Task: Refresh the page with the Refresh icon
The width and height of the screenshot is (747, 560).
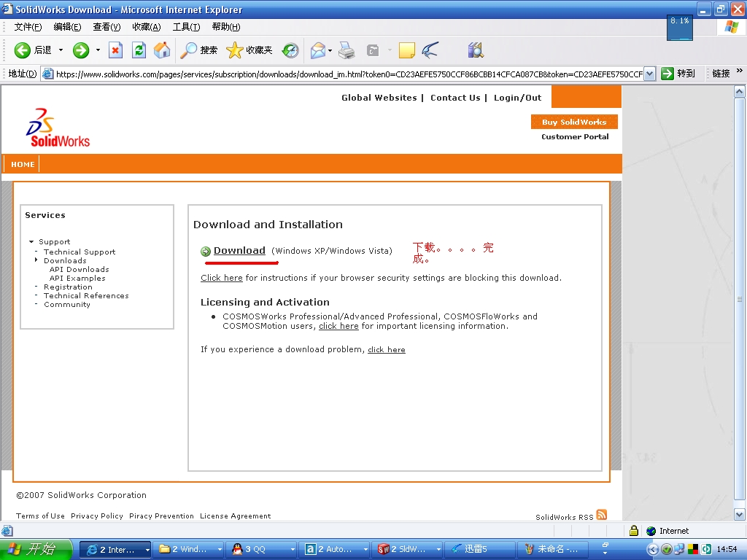Action: (x=139, y=50)
